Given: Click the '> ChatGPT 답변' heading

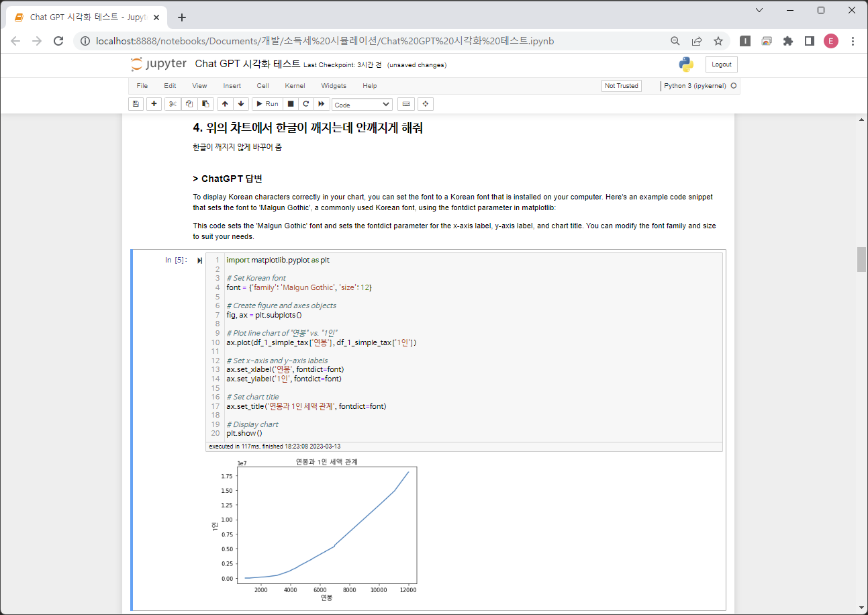Looking at the screenshot, I should click(x=227, y=179).
